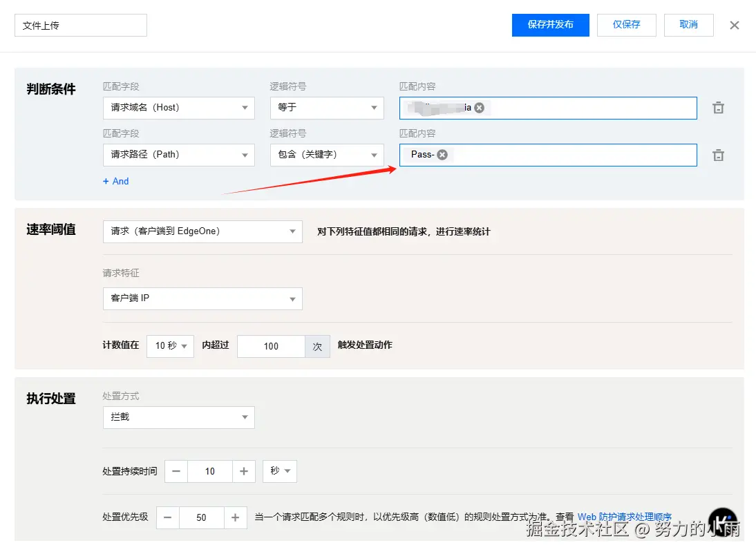Focus the Path match content input

548,155
